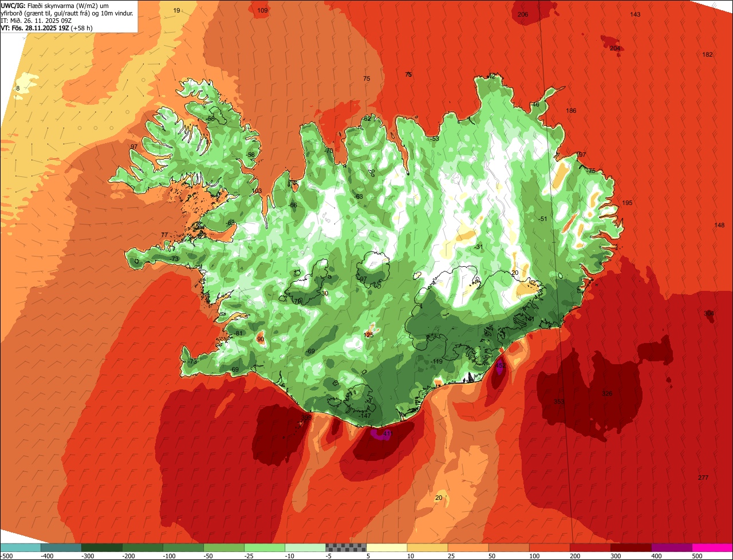Select the dark teal -400 to -300 legend swatch

pyautogui.click(x=61, y=547)
